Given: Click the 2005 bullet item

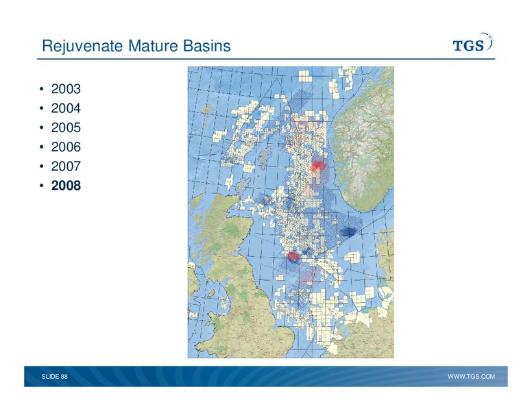Looking at the screenshot, I should point(66,127).
